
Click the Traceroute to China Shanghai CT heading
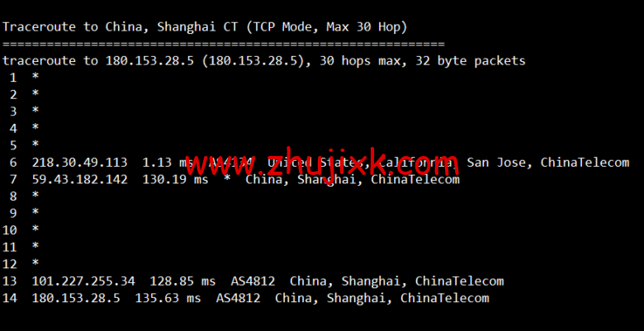coord(205,27)
